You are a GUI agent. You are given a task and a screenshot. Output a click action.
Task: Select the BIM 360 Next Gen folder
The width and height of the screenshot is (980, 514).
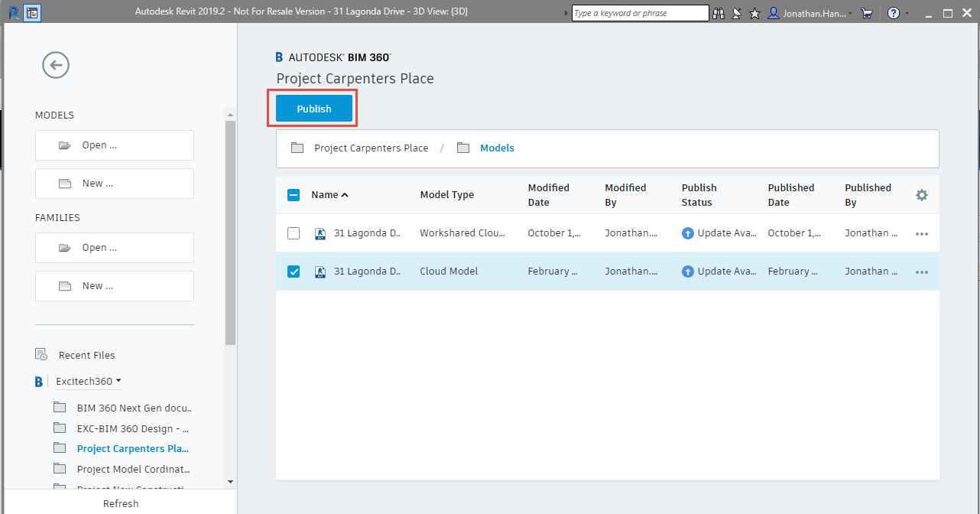pyautogui.click(x=134, y=408)
